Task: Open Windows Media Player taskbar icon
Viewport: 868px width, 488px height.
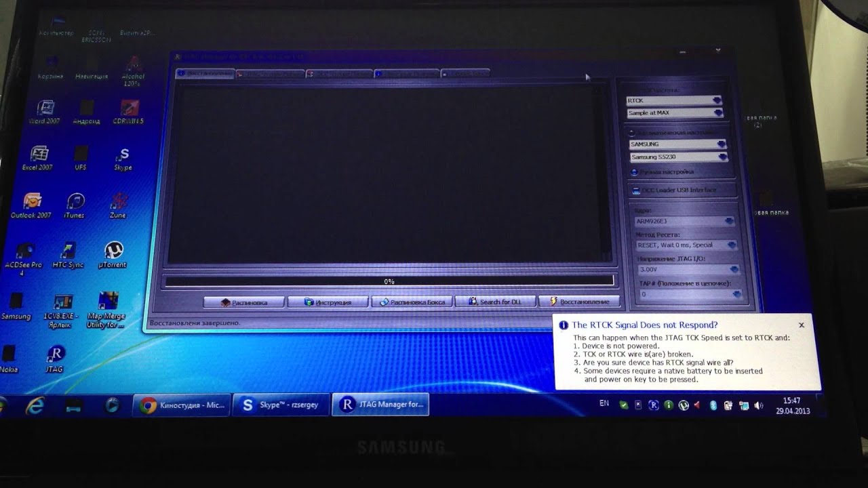Action: (113, 405)
